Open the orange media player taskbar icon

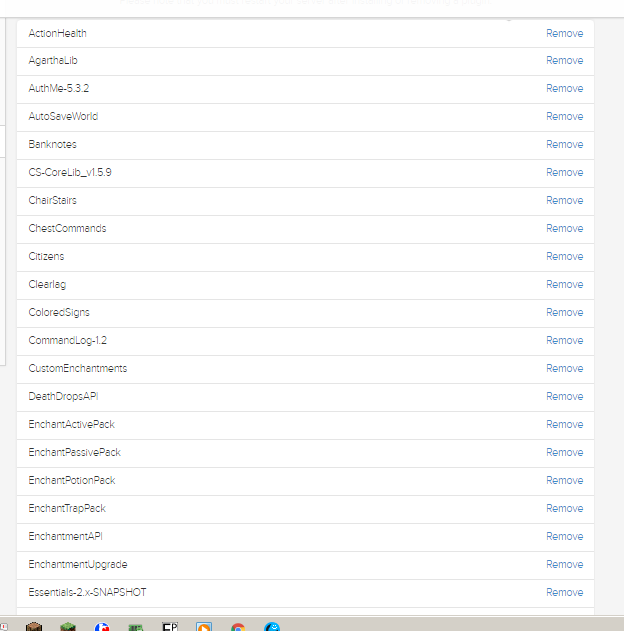(204, 627)
